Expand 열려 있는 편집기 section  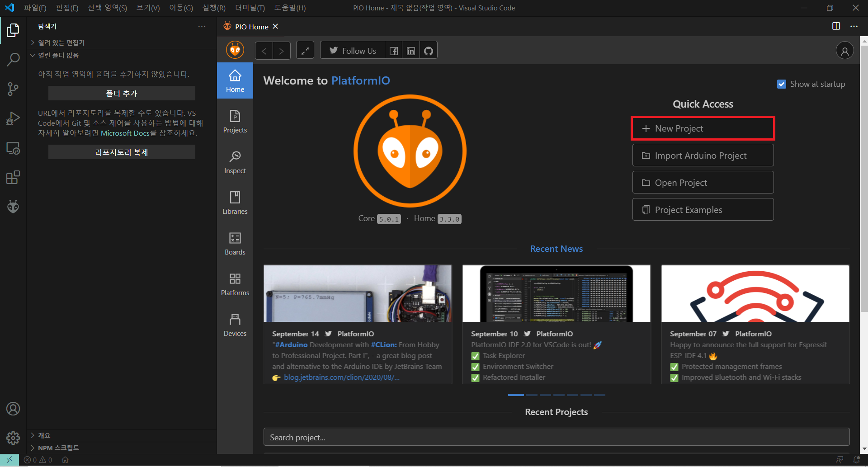click(x=122, y=42)
